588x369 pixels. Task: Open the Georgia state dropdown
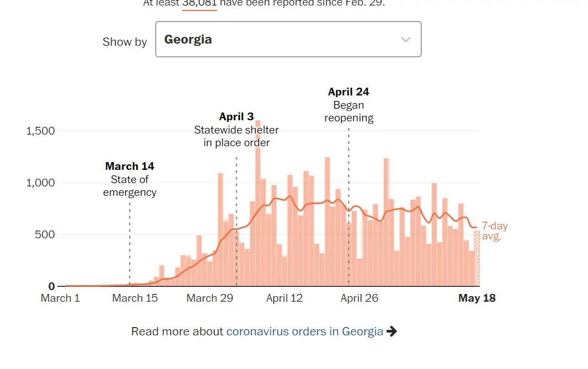(x=288, y=39)
